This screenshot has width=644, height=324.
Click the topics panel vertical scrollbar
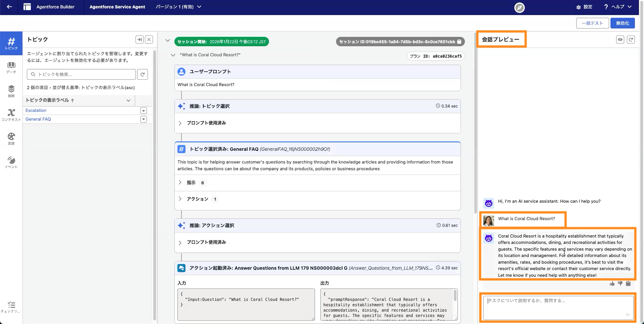[x=155, y=185]
